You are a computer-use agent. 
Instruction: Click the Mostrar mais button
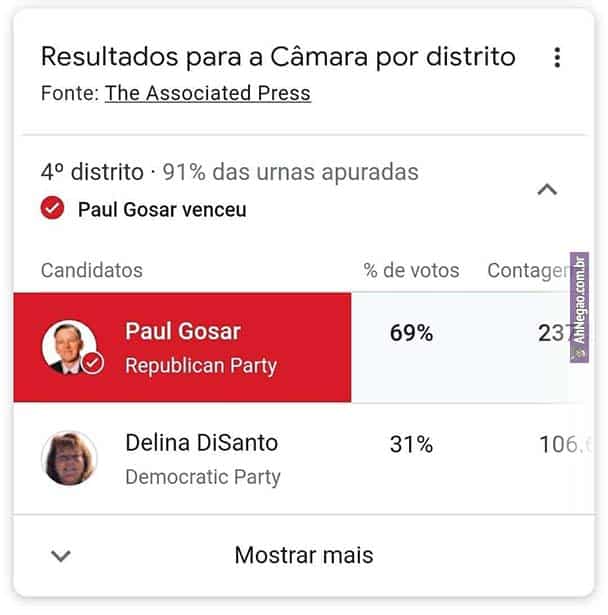(x=303, y=555)
